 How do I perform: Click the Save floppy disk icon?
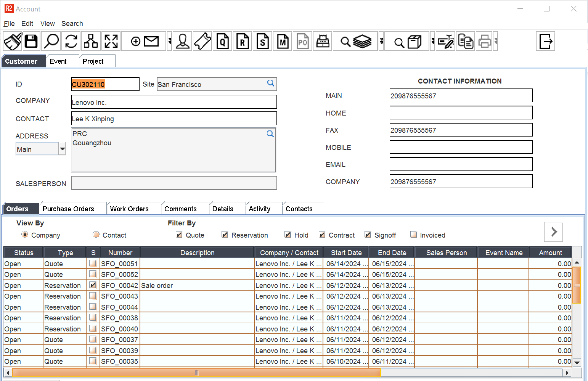coord(31,41)
